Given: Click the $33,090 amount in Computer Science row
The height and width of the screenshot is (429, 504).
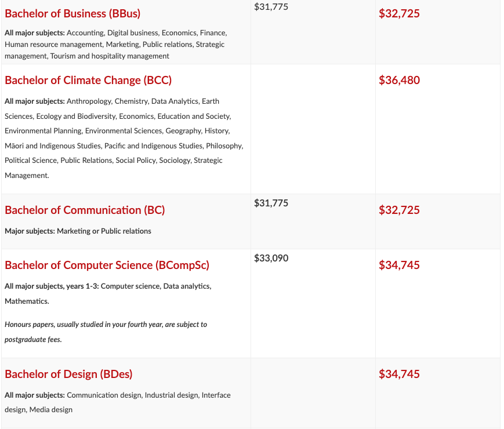Looking at the screenshot, I should coord(271,258).
